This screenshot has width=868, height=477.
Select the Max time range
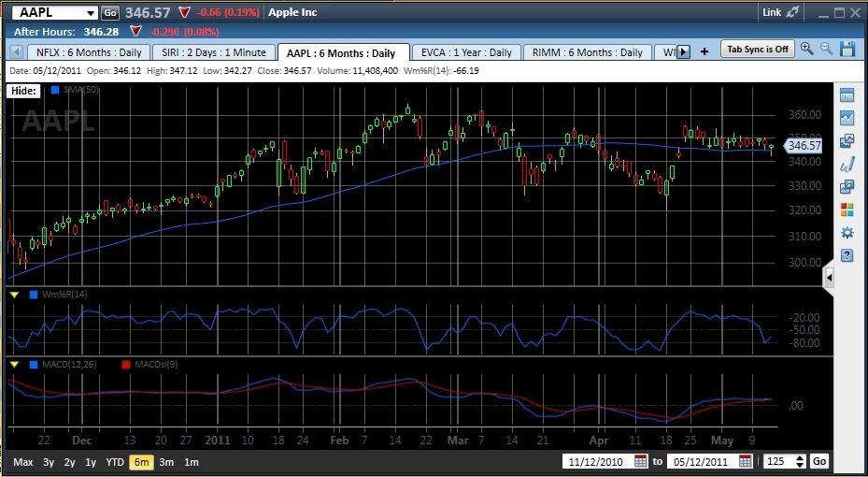point(23,462)
